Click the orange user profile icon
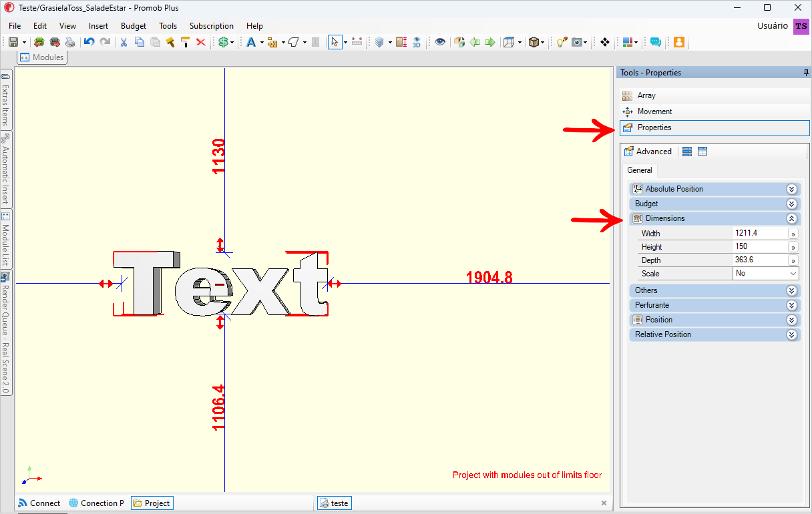The width and height of the screenshot is (812, 514). [x=679, y=42]
